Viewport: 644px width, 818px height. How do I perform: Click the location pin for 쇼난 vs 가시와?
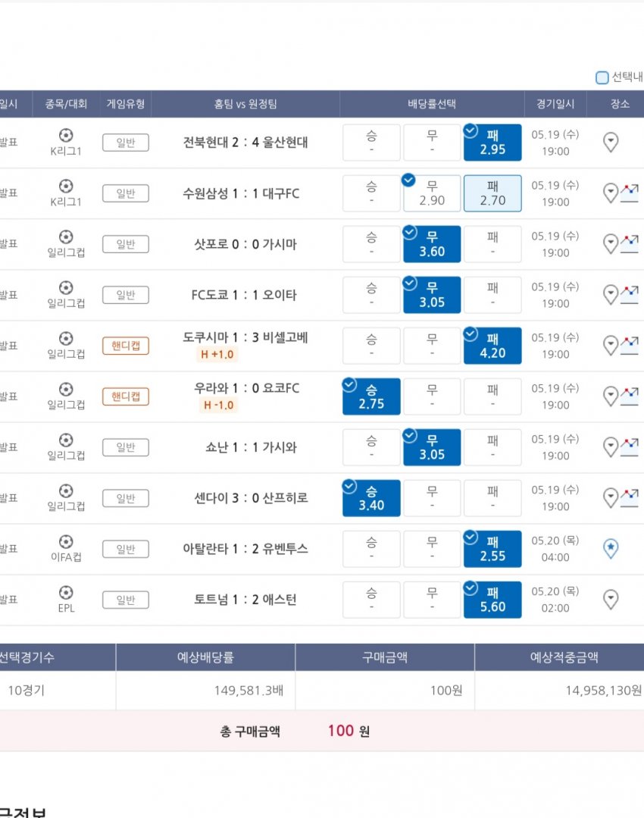(x=611, y=447)
